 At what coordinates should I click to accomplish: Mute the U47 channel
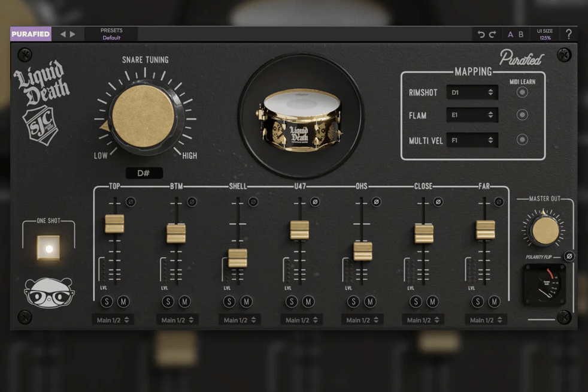308,301
